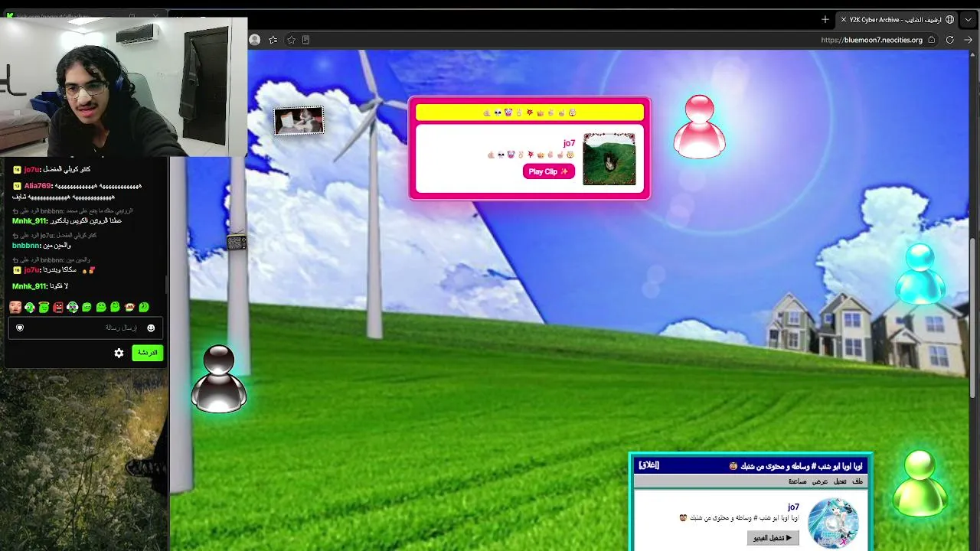Click username Mnhk_911 in latest message
The height and width of the screenshot is (551, 980).
(29, 286)
